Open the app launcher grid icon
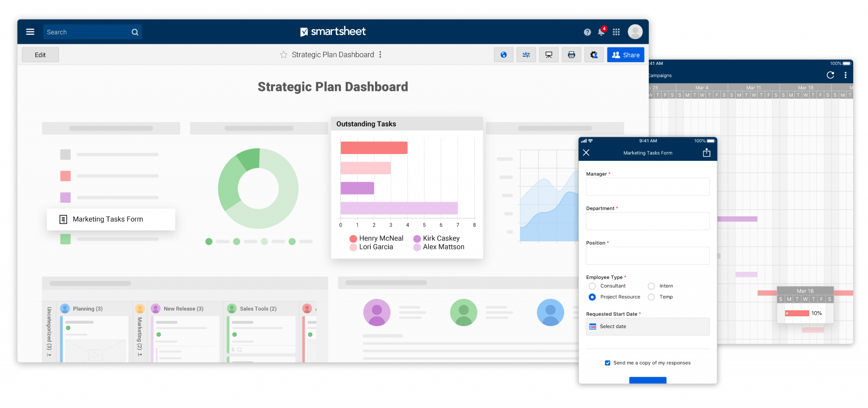Viewport: 868px width, 408px height. click(x=616, y=32)
